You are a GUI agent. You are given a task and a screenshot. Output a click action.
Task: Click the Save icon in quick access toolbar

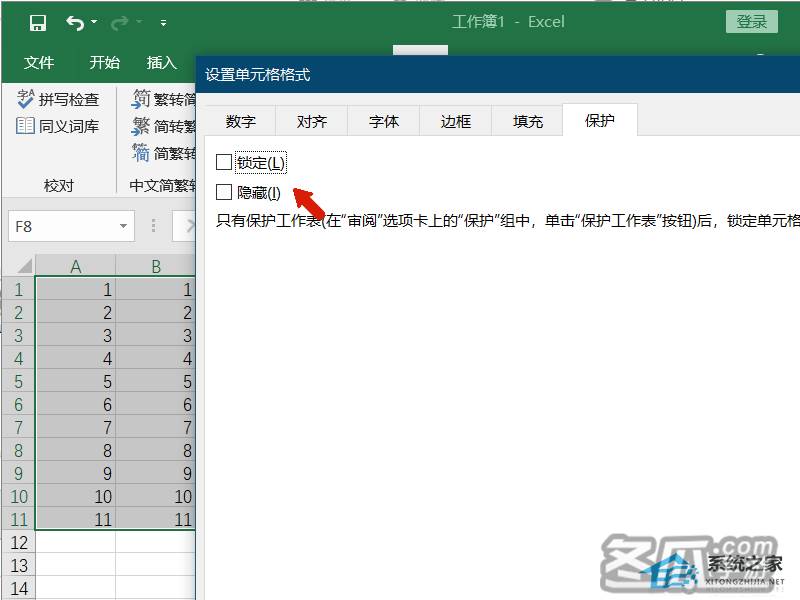point(38,22)
